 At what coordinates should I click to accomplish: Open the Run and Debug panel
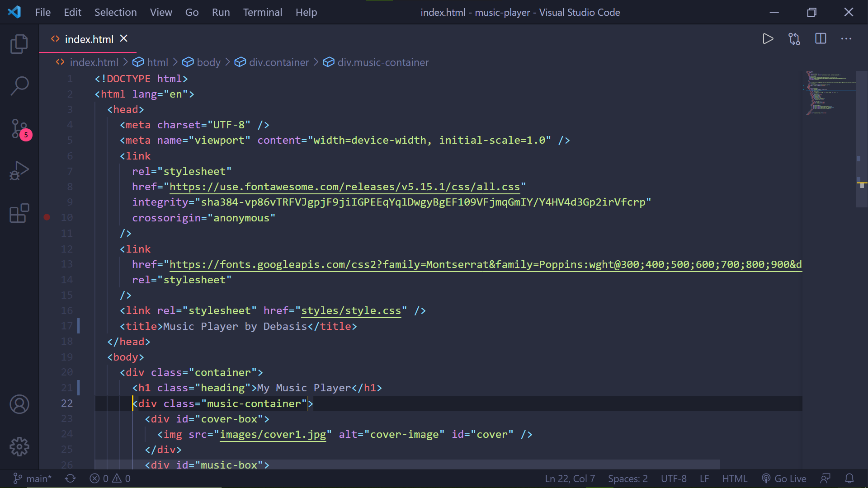19,170
